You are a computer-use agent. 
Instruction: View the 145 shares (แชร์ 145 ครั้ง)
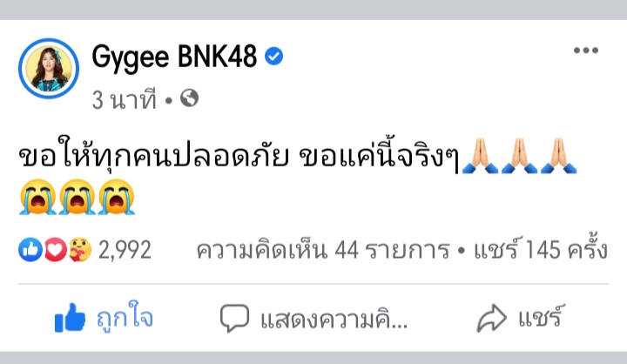541,249
